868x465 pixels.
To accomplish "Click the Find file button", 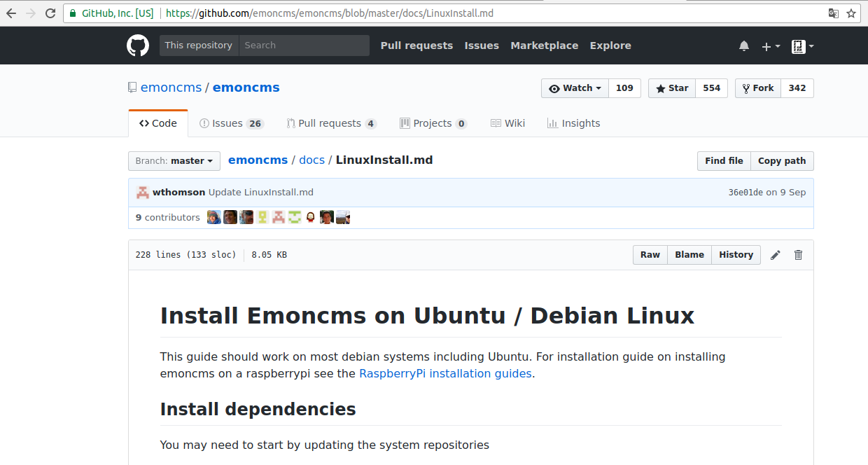I will (x=724, y=161).
